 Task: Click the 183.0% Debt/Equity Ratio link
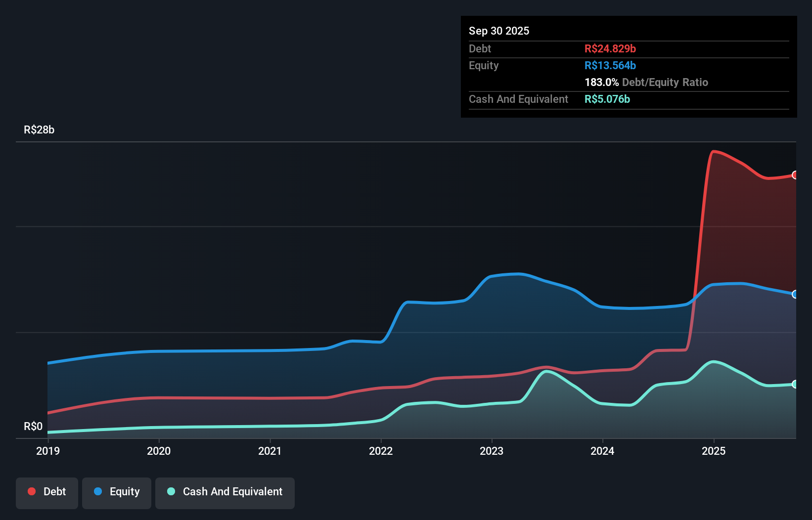[646, 82]
